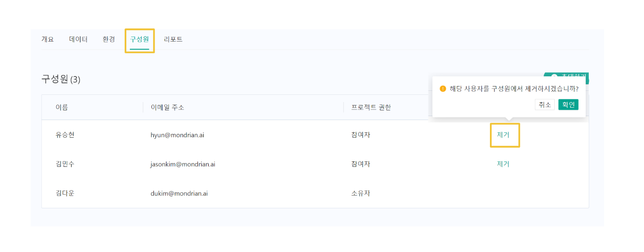The width and height of the screenshot is (644, 252).
Task: Click the orange warning icon in the popup
Action: pyautogui.click(x=443, y=89)
